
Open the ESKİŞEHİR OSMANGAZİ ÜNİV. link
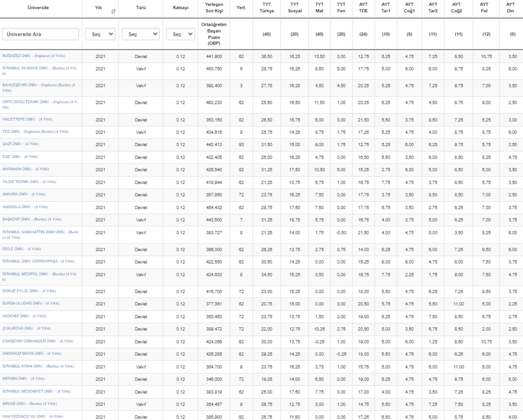38,341
